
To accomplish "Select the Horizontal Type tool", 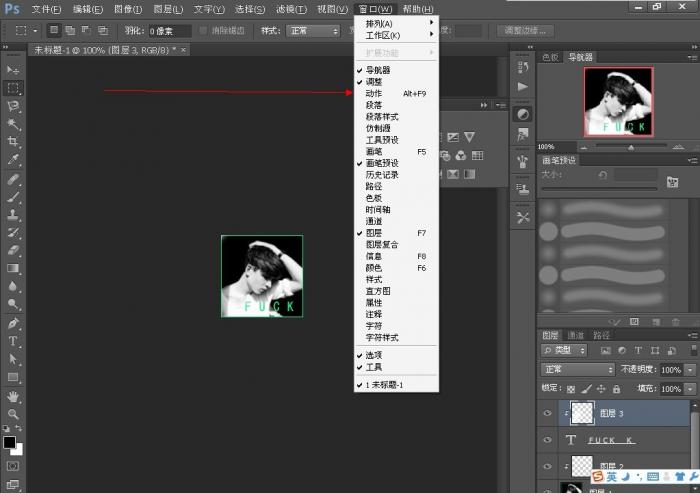I will pos(13,341).
